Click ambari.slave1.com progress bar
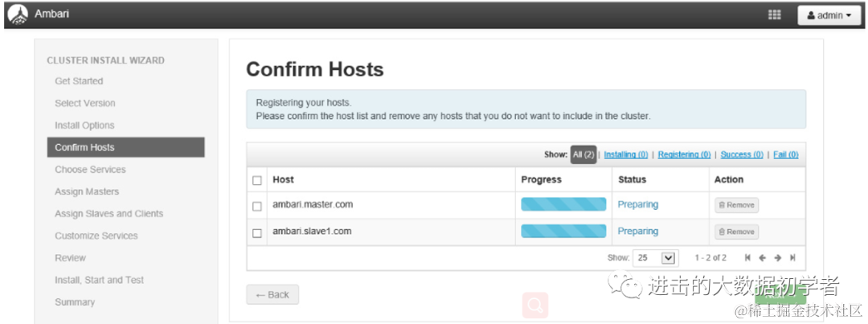This screenshot has width=868, height=324. point(563,231)
